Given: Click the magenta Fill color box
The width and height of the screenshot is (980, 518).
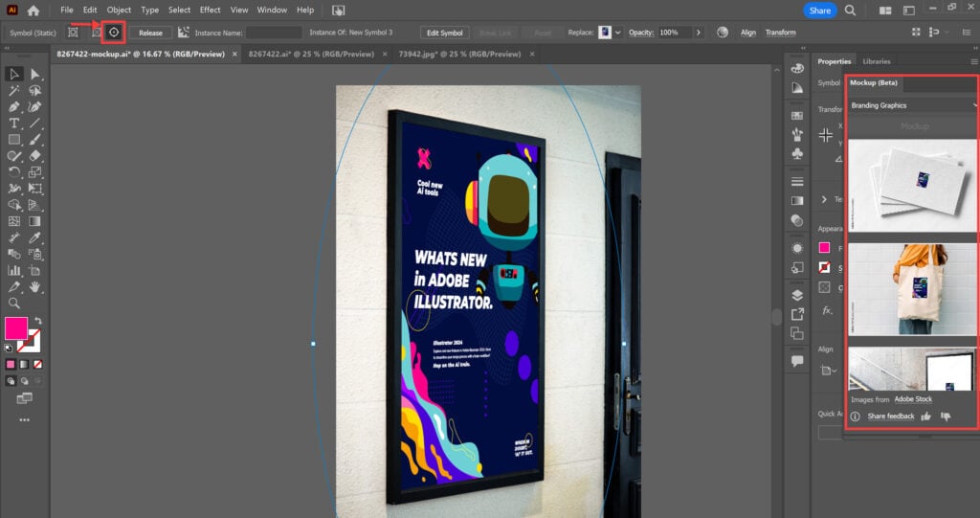Looking at the screenshot, I should (x=16, y=328).
